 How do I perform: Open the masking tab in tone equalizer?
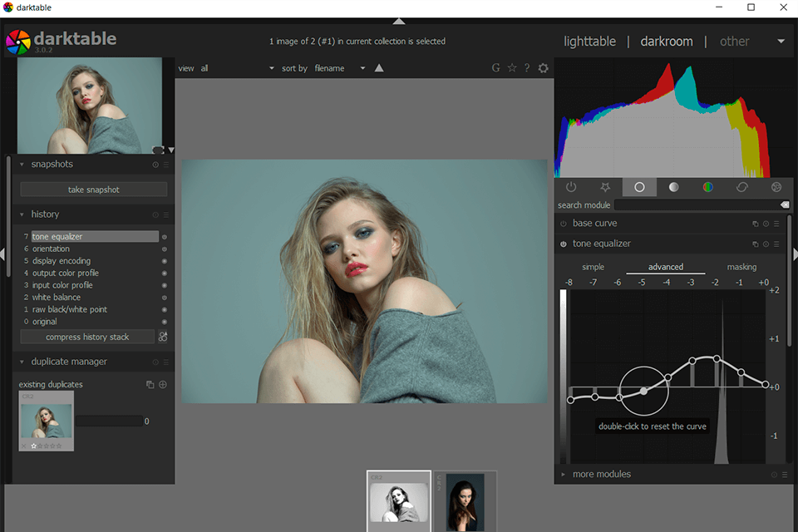pos(741,267)
